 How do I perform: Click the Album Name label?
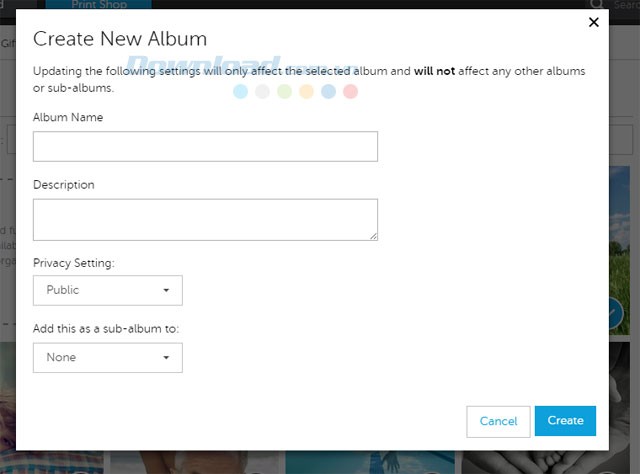68,118
